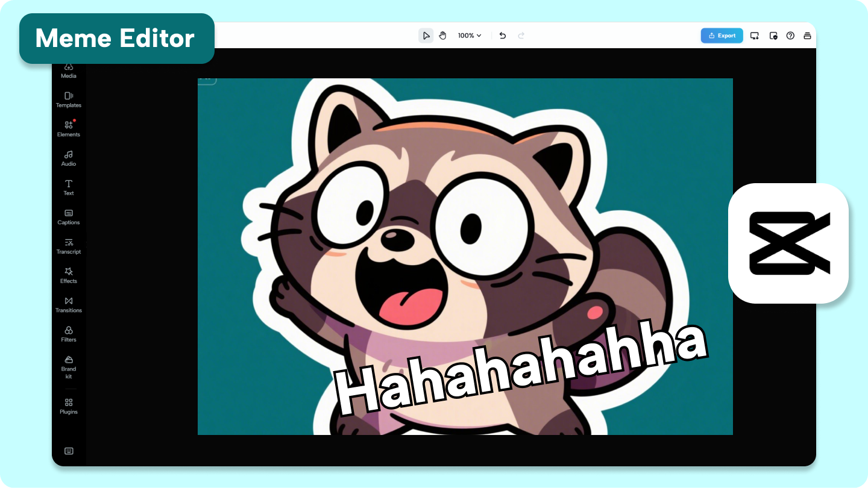Undo the last action
Screen dimensions: 868x488
pos(503,36)
